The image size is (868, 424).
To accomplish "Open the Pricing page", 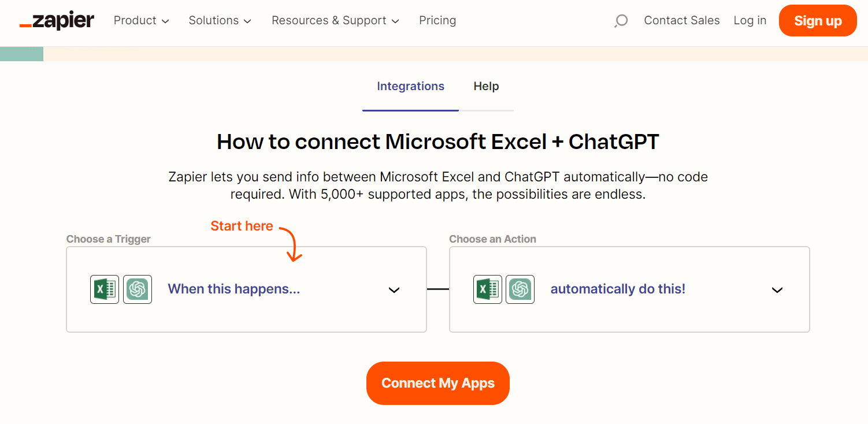I will (x=437, y=20).
